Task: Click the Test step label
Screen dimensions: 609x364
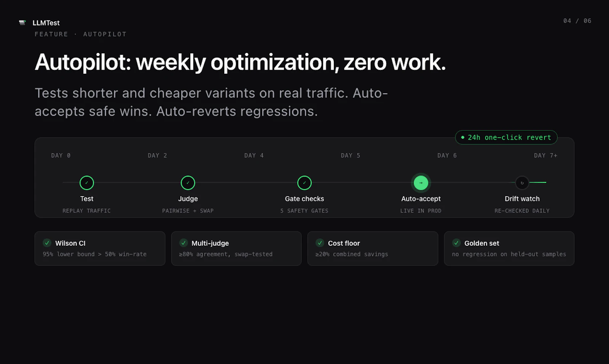Action: [x=87, y=199]
